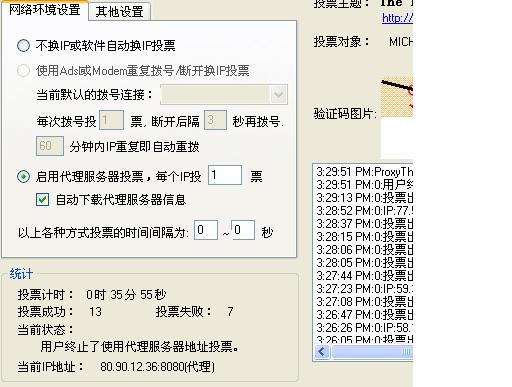Click the 每次拨号投 votes field

click(x=111, y=120)
